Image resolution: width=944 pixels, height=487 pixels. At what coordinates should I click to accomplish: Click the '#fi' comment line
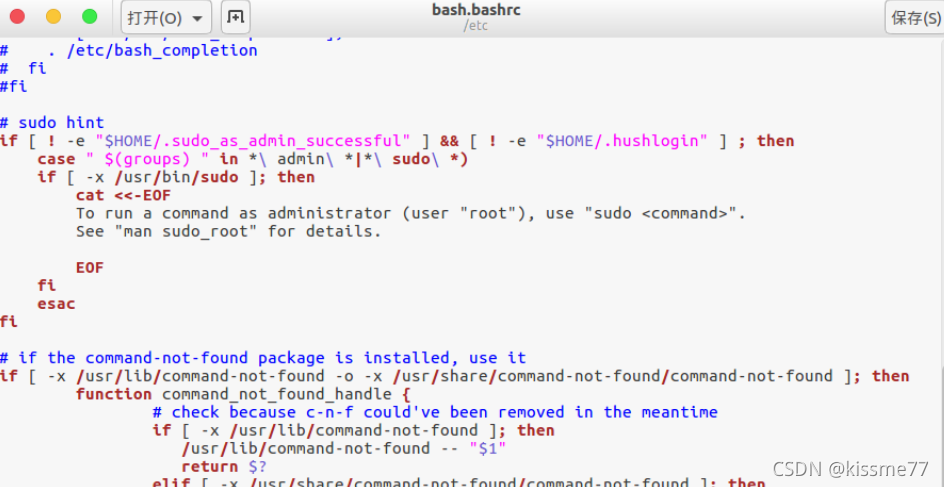(x=14, y=86)
